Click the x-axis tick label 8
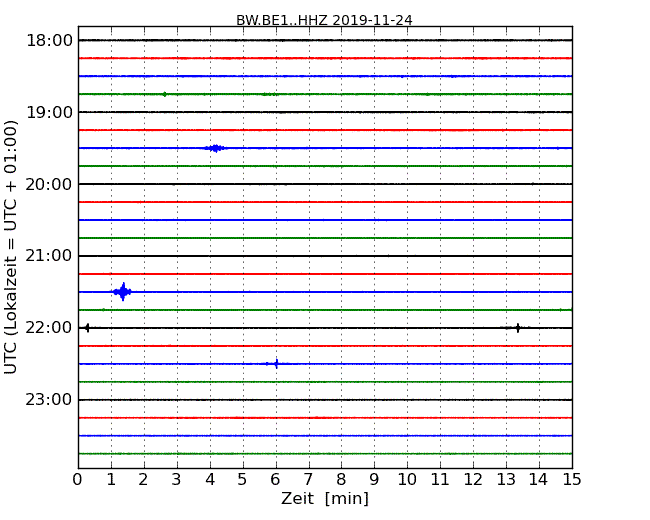The image size is (650, 520). [341, 480]
